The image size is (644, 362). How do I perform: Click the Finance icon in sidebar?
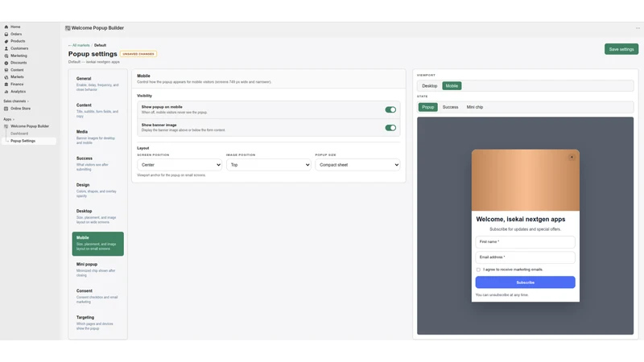[6, 84]
